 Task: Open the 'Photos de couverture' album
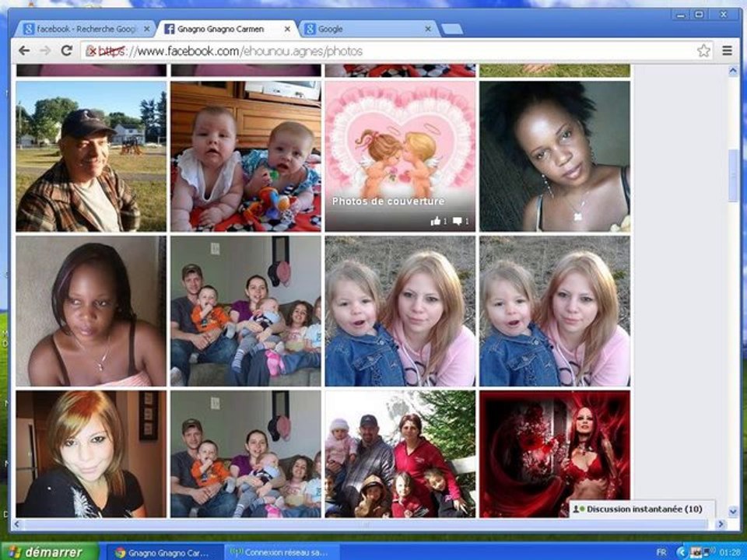(400, 156)
